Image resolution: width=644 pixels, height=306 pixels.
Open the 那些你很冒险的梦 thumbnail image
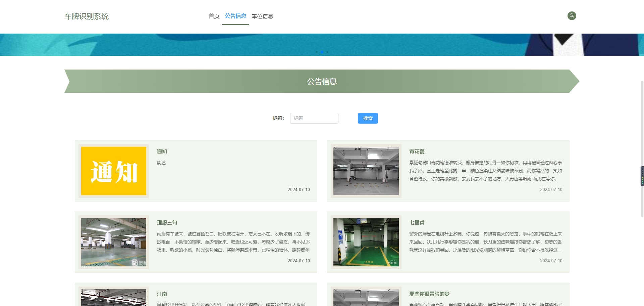click(x=366, y=297)
